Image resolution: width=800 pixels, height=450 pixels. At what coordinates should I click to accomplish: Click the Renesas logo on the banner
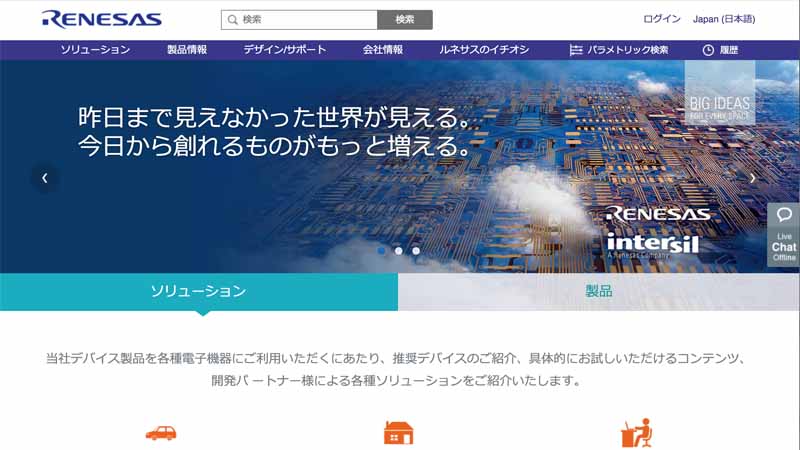click(658, 214)
